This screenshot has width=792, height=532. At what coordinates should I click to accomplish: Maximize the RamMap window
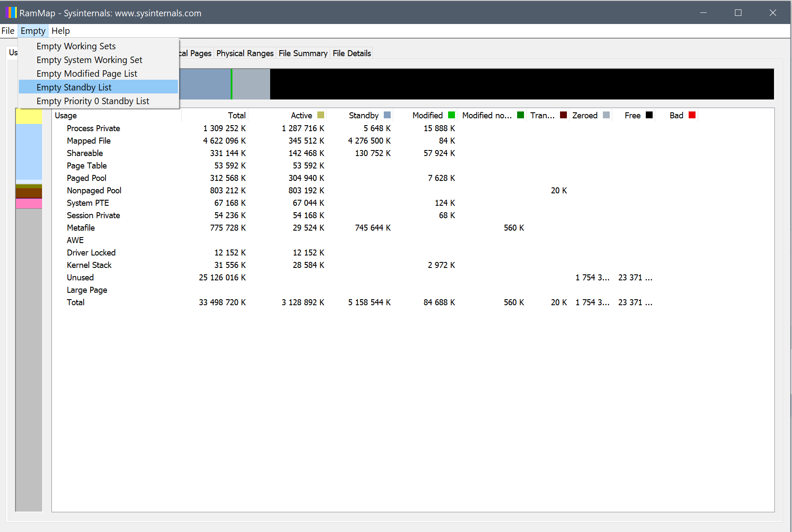738,13
